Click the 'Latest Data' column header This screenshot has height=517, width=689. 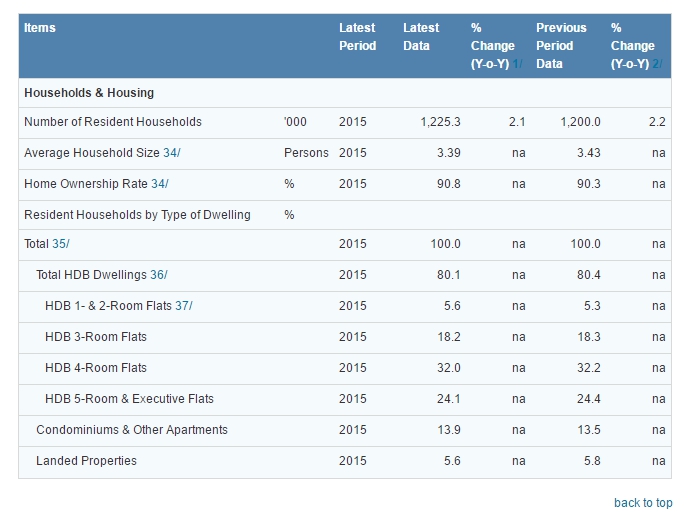tap(421, 37)
